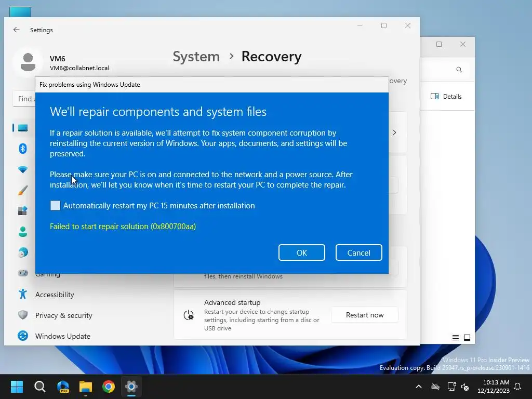Open the Accounts person icon
Image resolution: width=532 pixels, height=399 pixels.
(23, 232)
